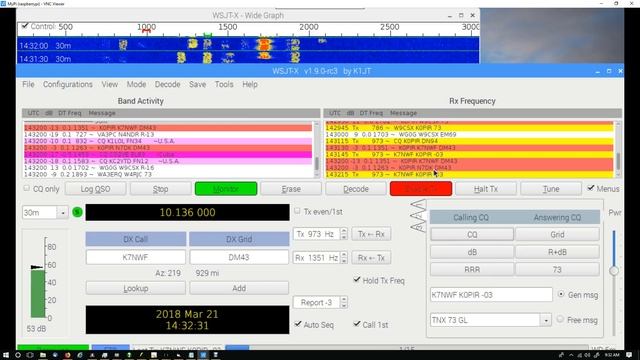The height and width of the screenshot is (360, 640).
Task: Expand the TNX 73 GL free message dropdown
Action: (x=546, y=320)
